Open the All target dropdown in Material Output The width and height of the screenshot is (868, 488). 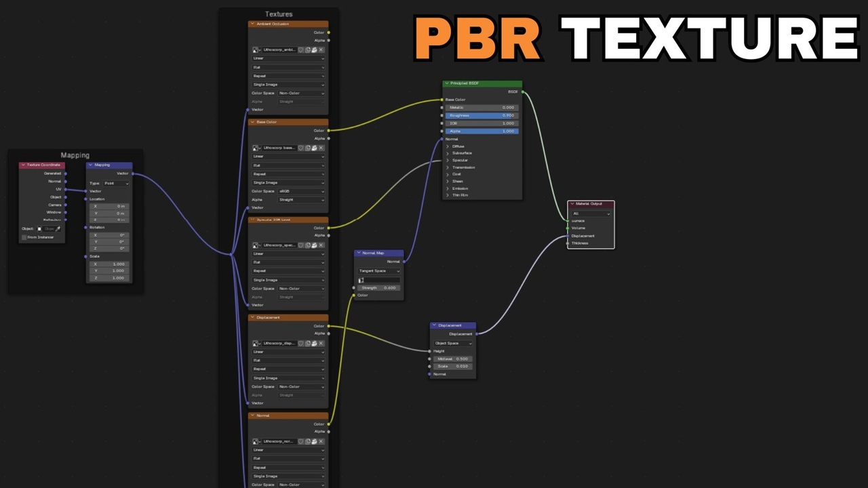click(x=591, y=213)
